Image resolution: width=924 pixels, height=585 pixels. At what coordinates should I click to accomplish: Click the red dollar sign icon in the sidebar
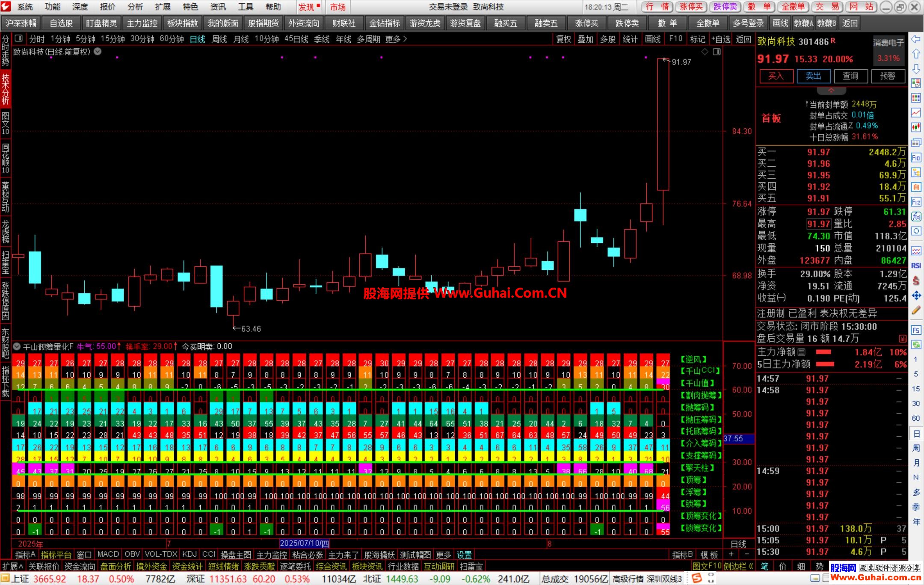click(916, 281)
